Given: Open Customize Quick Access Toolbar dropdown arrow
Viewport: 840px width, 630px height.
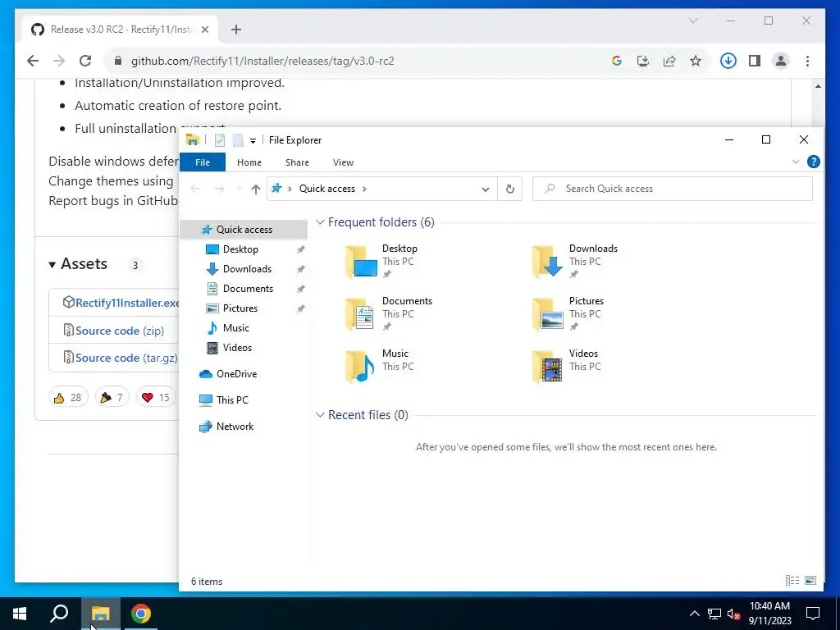Looking at the screenshot, I should pos(253,141).
